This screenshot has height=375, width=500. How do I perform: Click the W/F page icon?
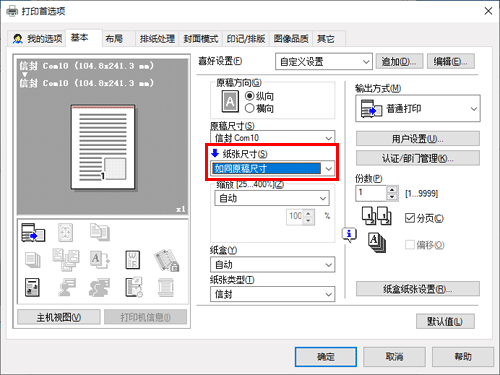(x=133, y=260)
